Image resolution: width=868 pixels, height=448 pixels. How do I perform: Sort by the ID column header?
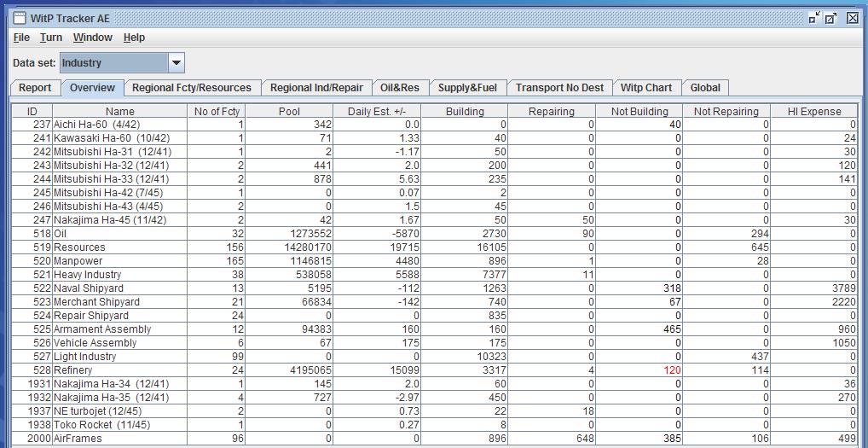coord(32,111)
